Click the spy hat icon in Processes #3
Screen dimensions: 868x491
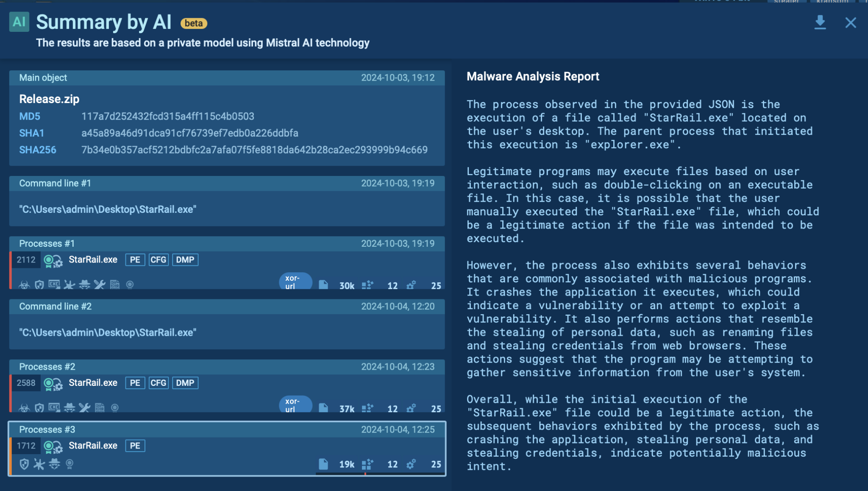(x=54, y=464)
